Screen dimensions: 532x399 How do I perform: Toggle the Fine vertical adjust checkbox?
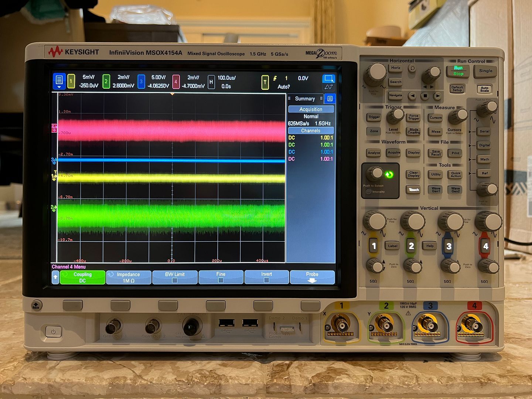pos(221,280)
